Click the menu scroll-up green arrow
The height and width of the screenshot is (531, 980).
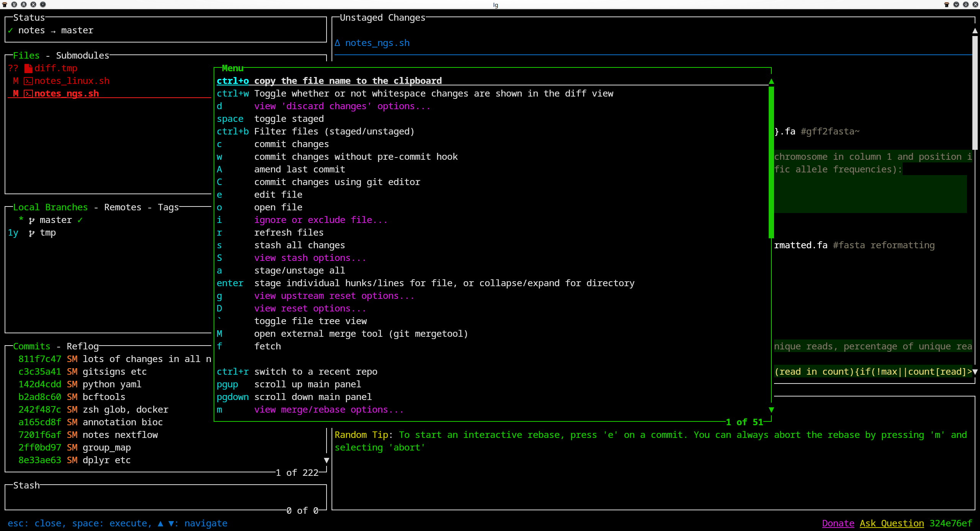tap(771, 81)
